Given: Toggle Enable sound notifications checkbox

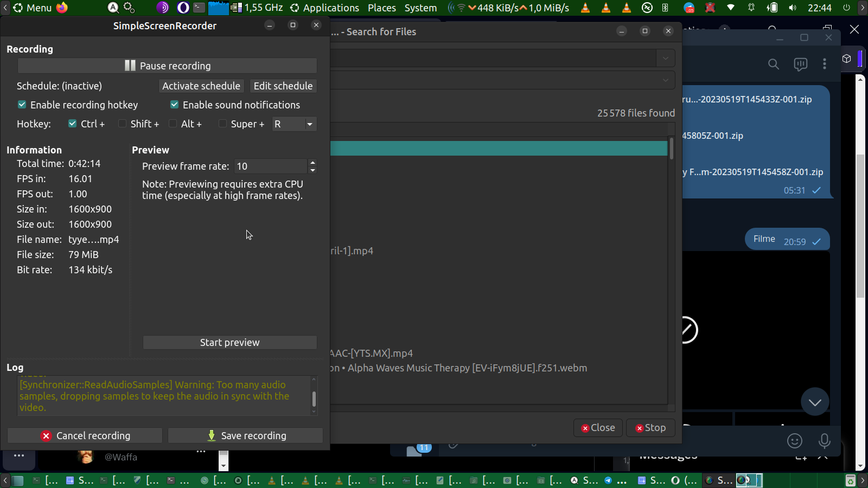Looking at the screenshot, I should point(175,105).
